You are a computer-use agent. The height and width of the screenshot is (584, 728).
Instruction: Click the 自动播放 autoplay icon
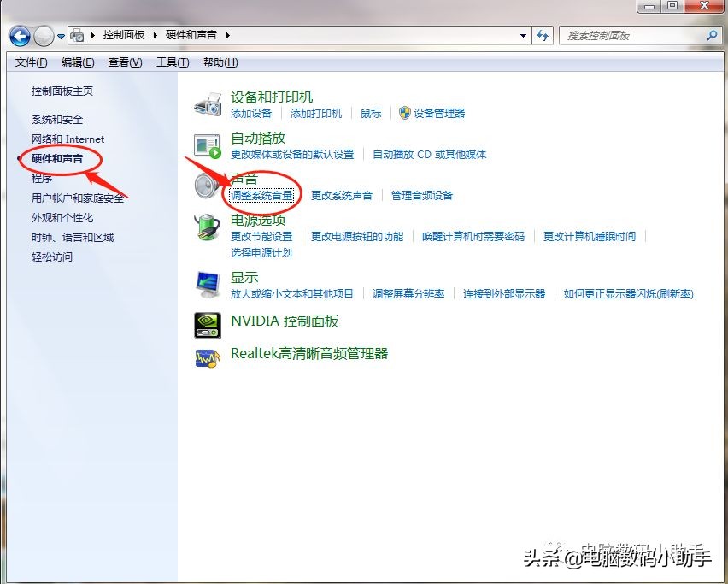coord(206,145)
